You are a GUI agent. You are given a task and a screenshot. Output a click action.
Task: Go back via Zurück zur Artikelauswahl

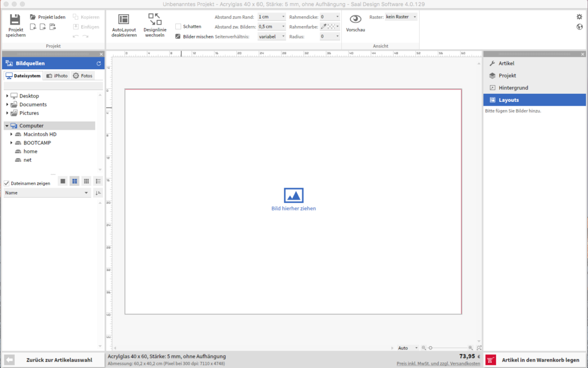click(x=59, y=360)
